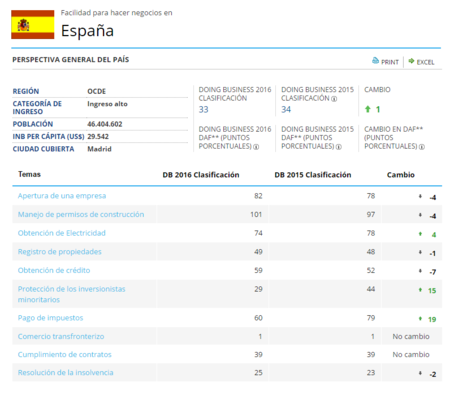Open the Registro de propiedades topic
Image resolution: width=450 pixels, height=400 pixels.
pos(60,252)
